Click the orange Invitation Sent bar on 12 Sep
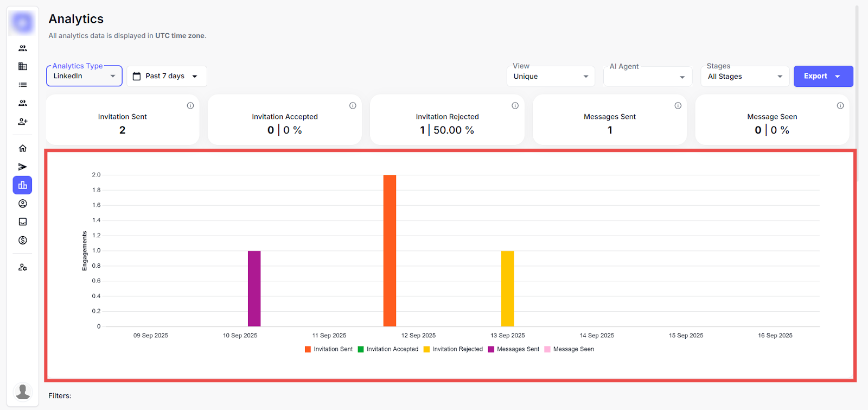 pyautogui.click(x=390, y=250)
